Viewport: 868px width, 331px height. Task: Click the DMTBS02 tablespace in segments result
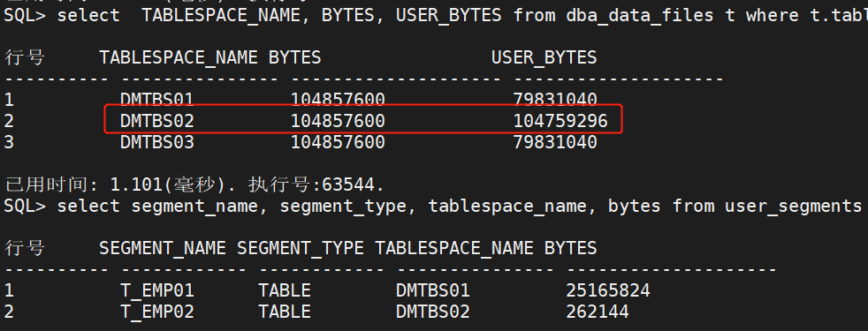433,312
